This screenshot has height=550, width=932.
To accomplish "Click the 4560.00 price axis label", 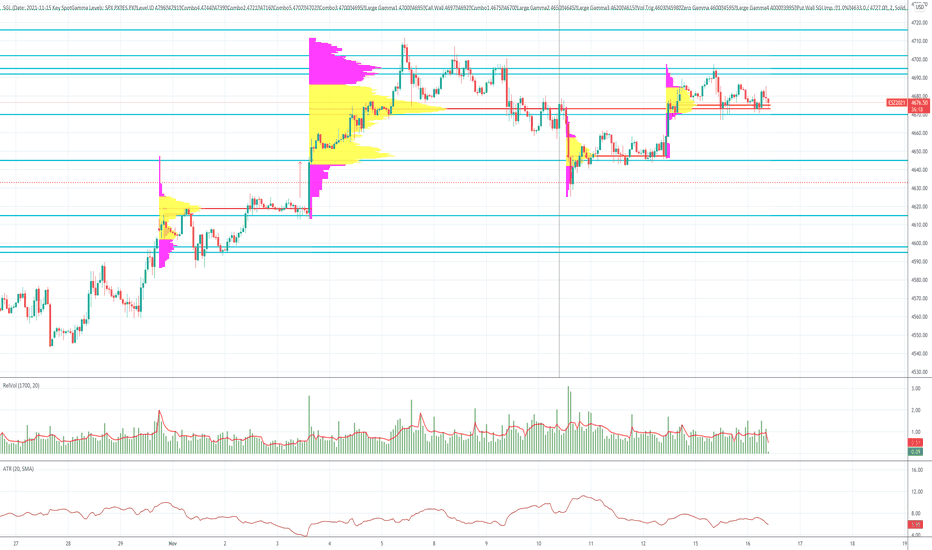I will (919, 317).
